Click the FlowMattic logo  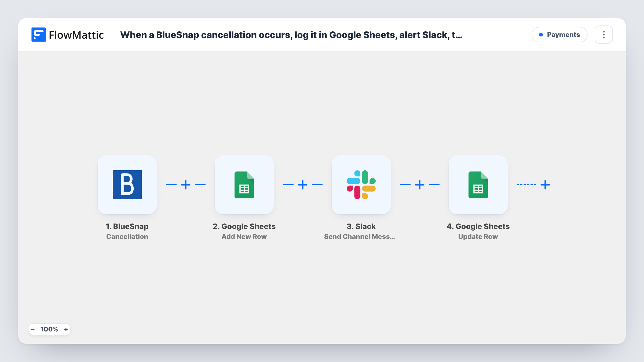tap(67, 35)
